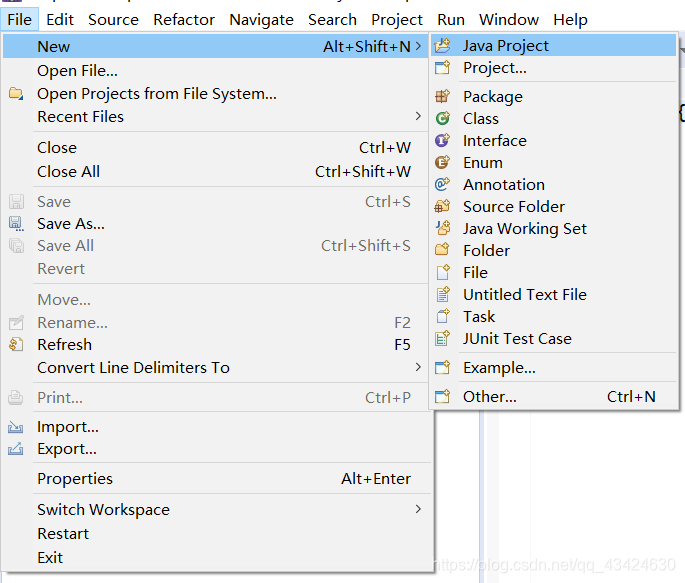Open the Navigate menu
The image size is (685, 583).
click(x=261, y=20)
